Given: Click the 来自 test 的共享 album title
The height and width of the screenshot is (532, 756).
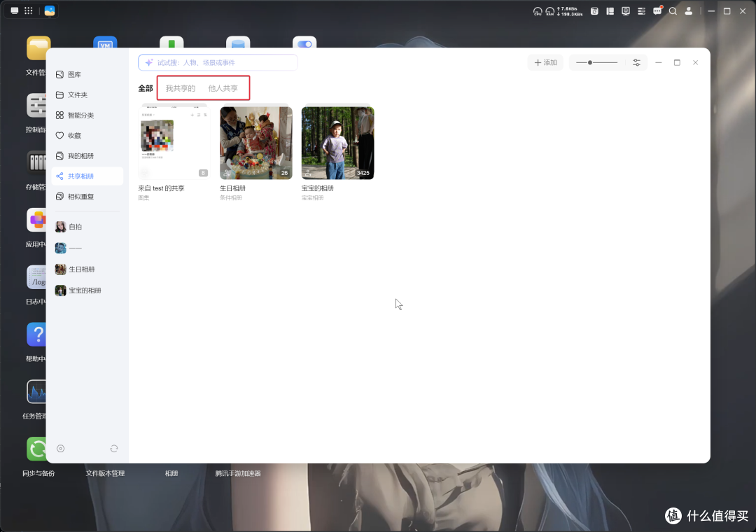Looking at the screenshot, I should (x=162, y=188).
